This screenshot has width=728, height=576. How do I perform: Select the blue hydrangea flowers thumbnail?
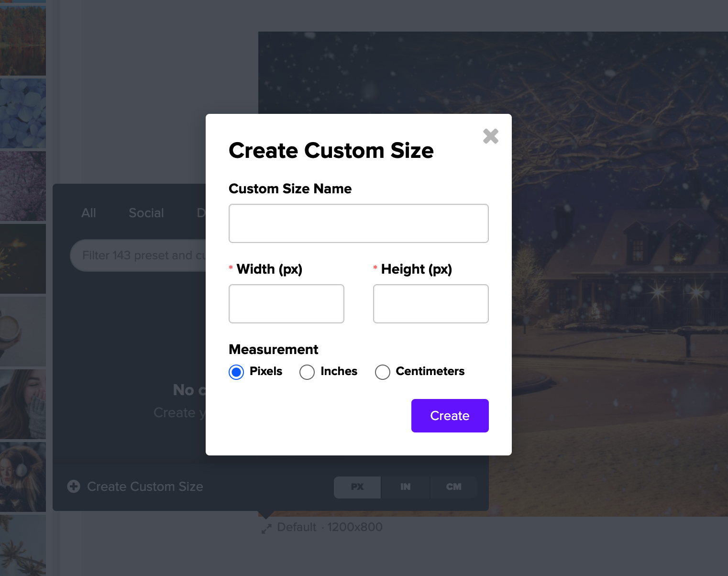23,113
